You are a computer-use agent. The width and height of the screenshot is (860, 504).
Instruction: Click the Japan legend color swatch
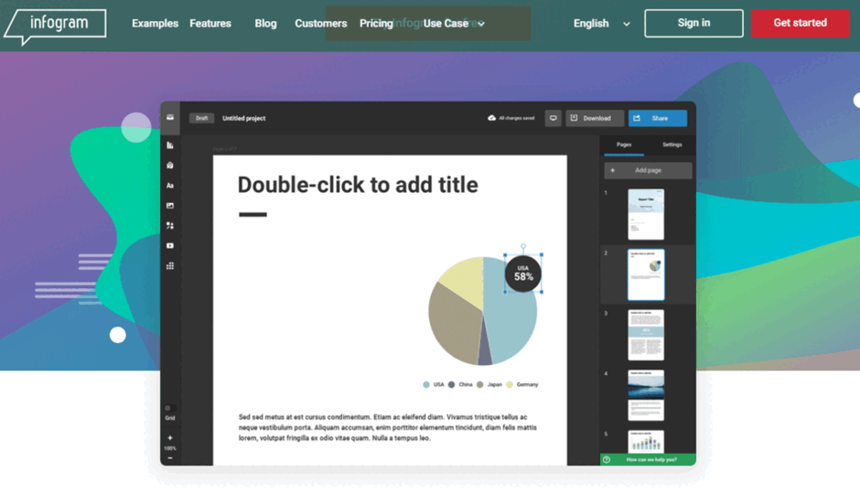[x=480, y=384]
